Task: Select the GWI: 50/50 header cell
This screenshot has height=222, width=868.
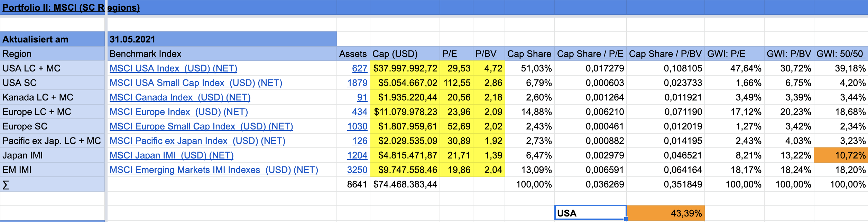Action: (840, 54)
